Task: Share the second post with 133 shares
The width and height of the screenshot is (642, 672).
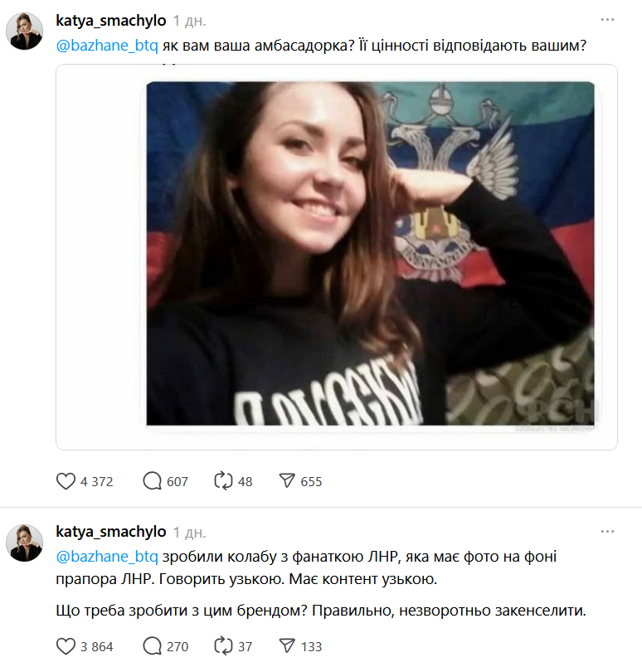Action: pyautogui.click(x=287, y=646)
